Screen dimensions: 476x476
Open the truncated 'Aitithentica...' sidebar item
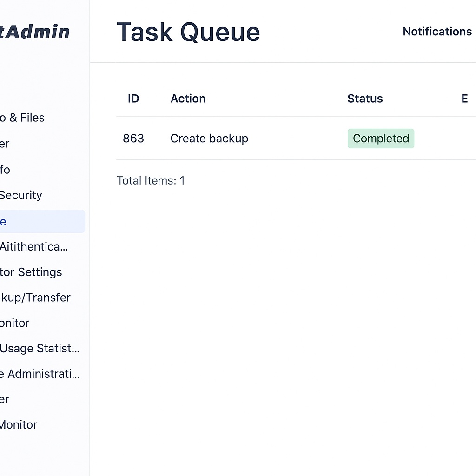click(34, 246)
